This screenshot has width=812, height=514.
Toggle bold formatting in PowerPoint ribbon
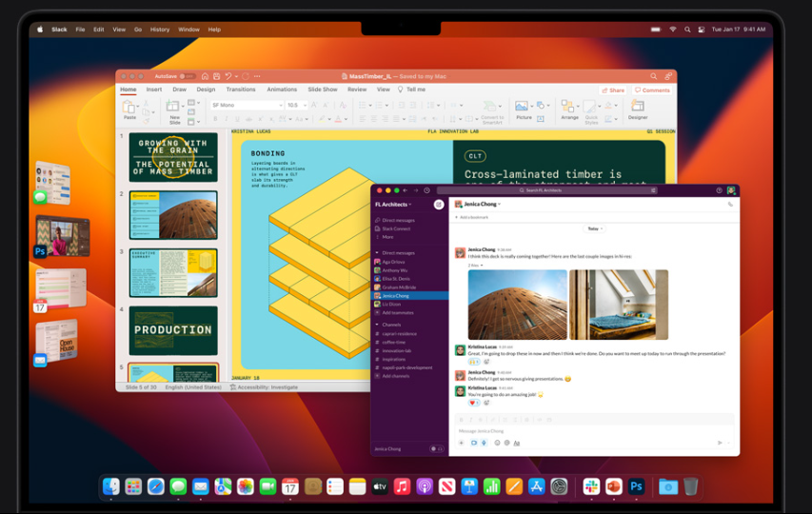pyautogui.click(x=215, y=119)
